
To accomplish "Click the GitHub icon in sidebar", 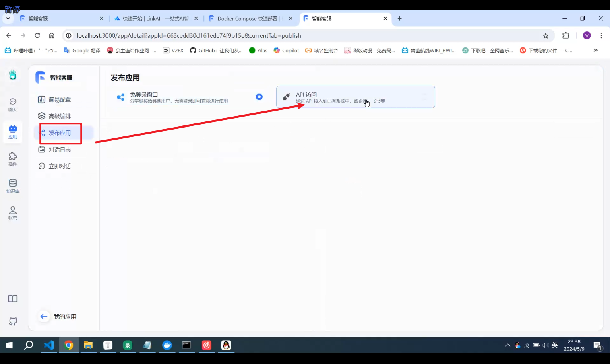I will click(x=13, y=321).
